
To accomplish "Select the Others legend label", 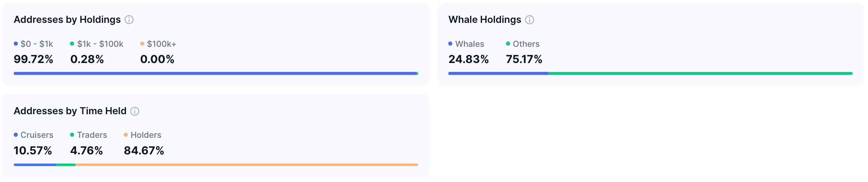I will click(x=526, y=44).
